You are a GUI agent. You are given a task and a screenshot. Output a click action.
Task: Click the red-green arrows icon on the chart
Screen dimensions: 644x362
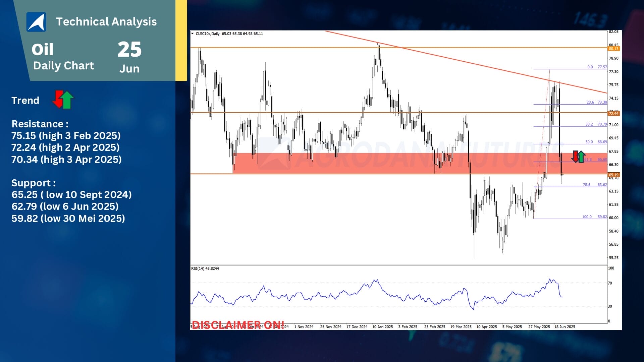579,157
